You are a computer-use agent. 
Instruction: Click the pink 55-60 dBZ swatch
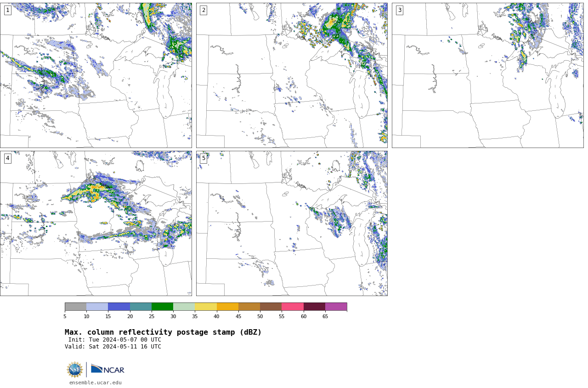pyautogui.click(x=293, y=307)
